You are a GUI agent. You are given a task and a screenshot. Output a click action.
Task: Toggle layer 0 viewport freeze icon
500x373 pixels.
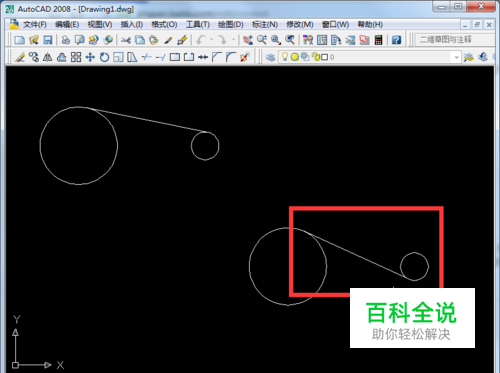305,57
